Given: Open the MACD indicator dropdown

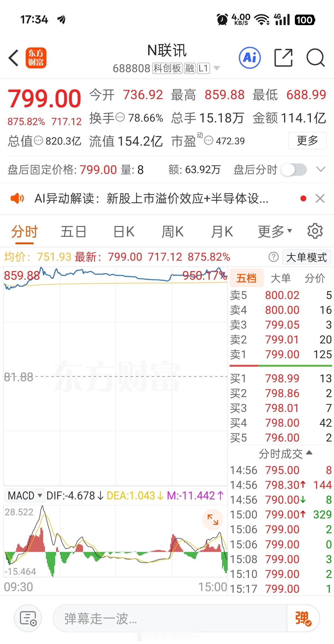Looking at the screenshot, I should click(25, 495).
